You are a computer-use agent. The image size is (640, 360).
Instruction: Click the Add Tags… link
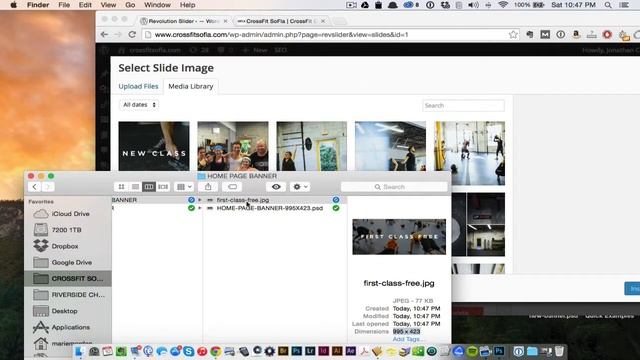tap(408, 339)
